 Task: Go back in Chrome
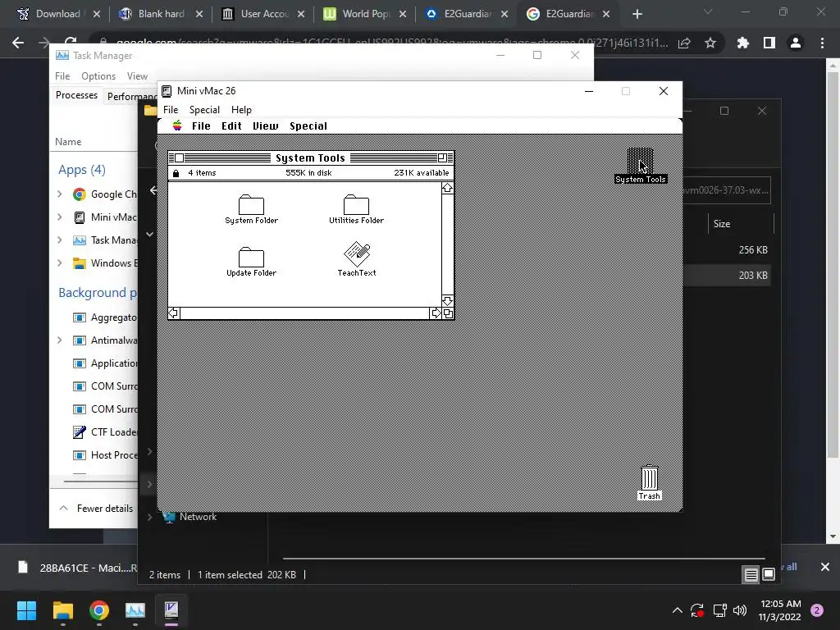[18, 43]
